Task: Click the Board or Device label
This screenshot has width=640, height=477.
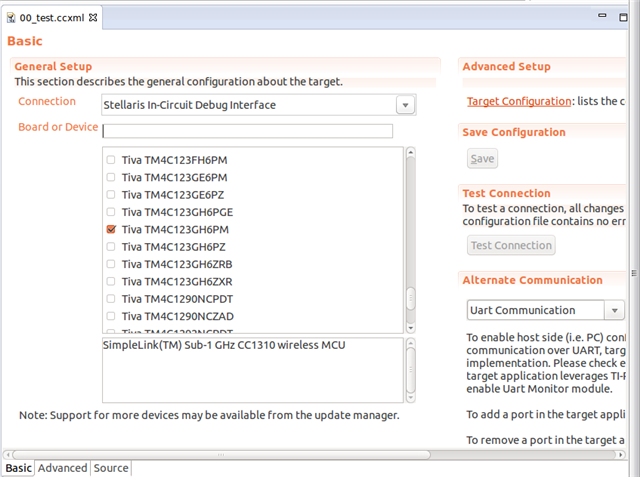Action: point(58,127)
